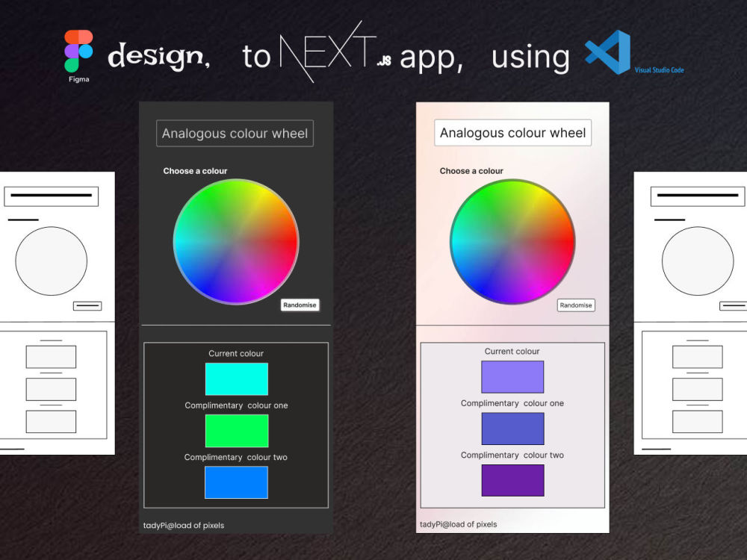Viewport: 747px width, 560px height.
Task: Click 'Choose a colour' label in light mockup
Action: [x=471, y=171]
